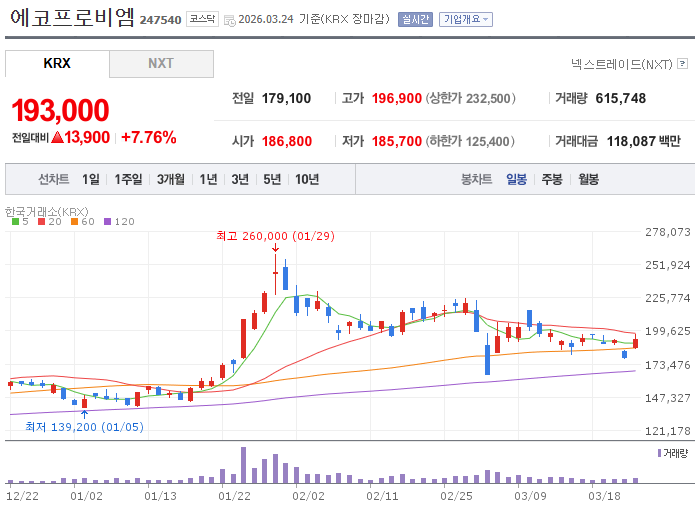Click the 한국거래소(KRX) chart label
This screenshot has width=695, height=512.
(47, 211)
